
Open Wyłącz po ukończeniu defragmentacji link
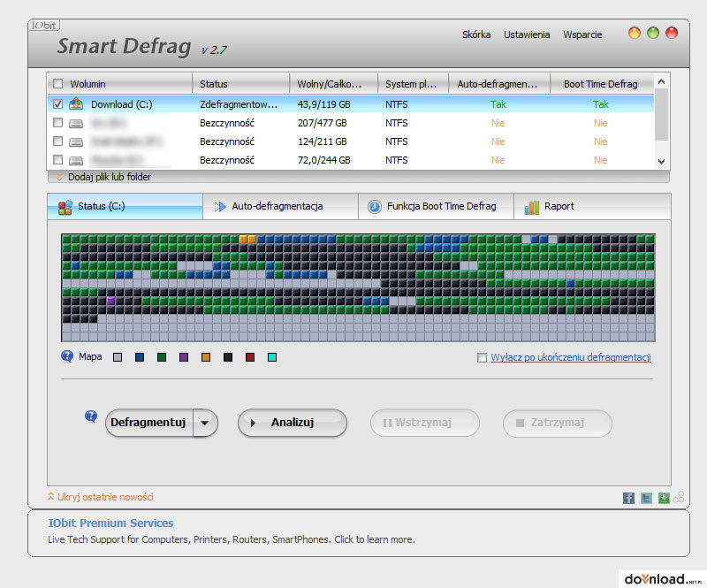(x=571, y=357)
